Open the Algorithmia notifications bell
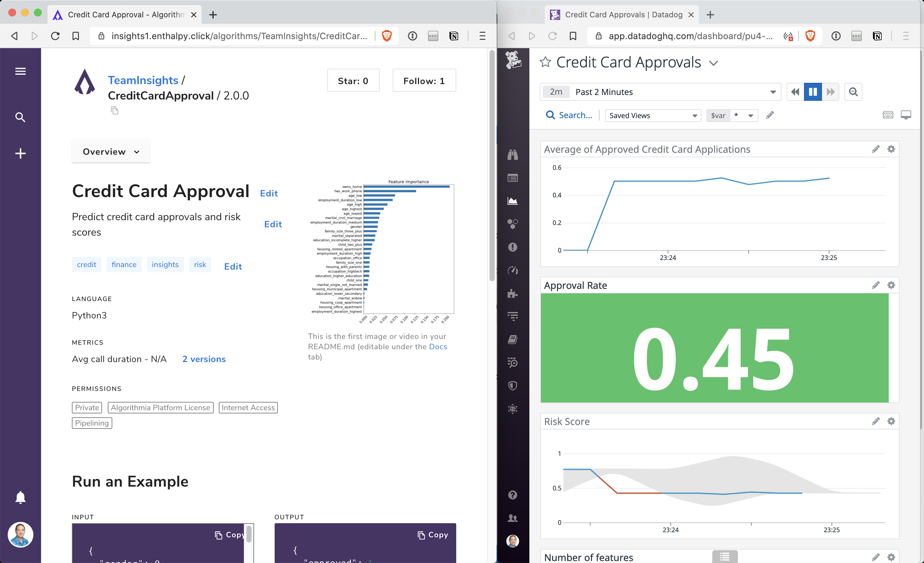 pyautogui.click(x=20, y=498)
